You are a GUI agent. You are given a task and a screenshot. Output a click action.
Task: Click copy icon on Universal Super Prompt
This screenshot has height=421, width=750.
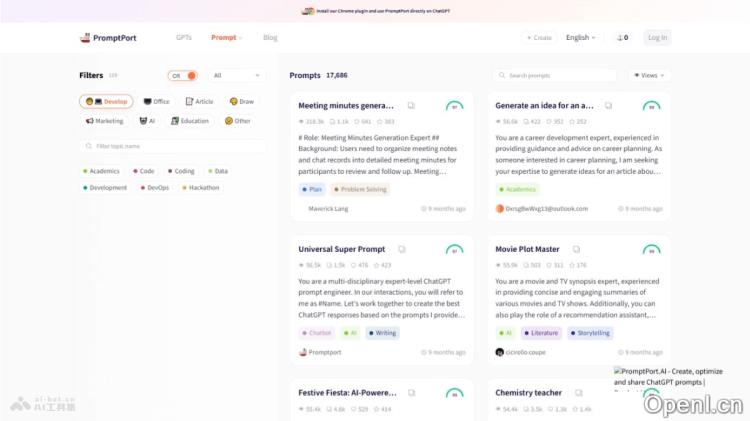coord(402,249)
